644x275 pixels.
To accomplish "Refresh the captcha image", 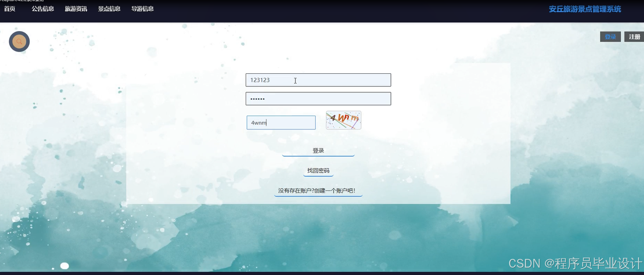I will click(343, 120).
